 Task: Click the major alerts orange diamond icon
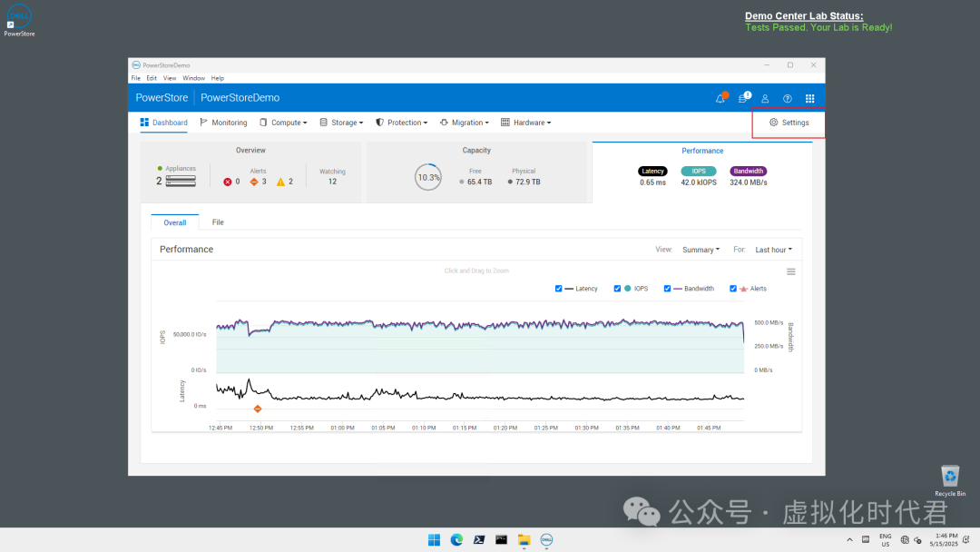254,182
